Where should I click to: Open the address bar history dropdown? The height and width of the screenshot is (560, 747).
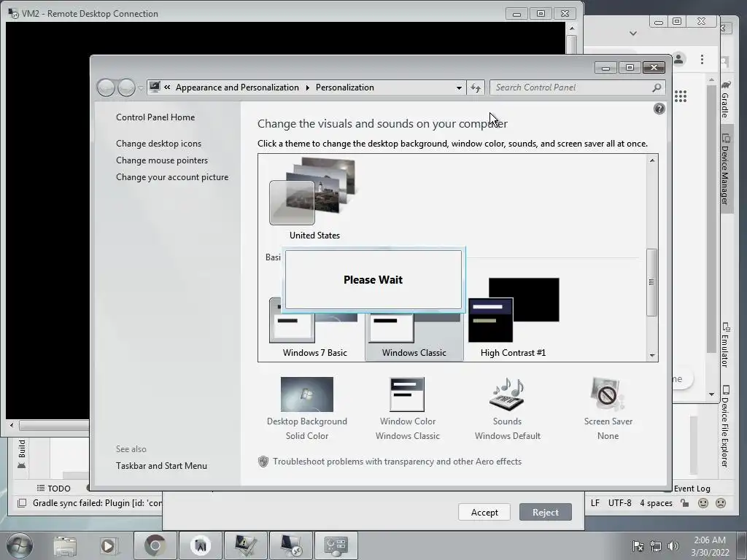coord(459,87)
